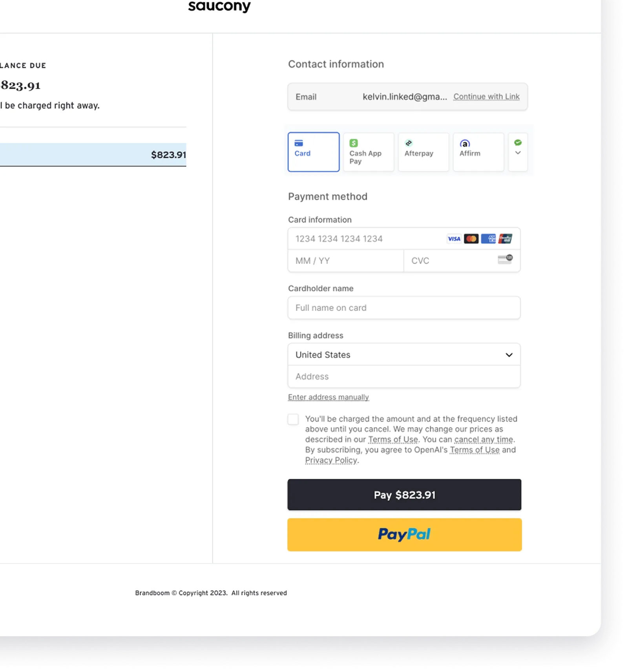The image size is (628, 672).
Task: Click the Saucony logo
Action: point(219,6)
